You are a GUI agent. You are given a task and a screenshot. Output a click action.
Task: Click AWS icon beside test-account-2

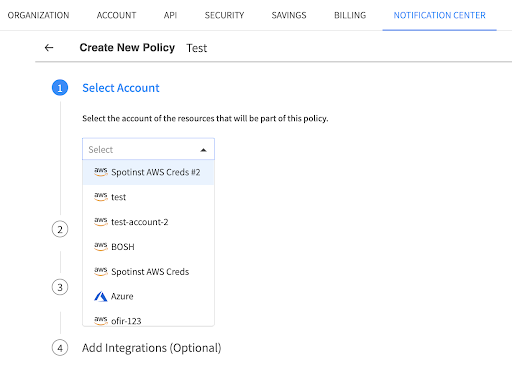click(x=101, y=222)
